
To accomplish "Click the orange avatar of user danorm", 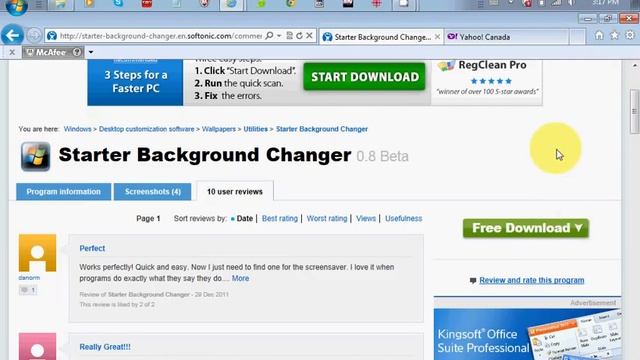I will click(37, 253).
